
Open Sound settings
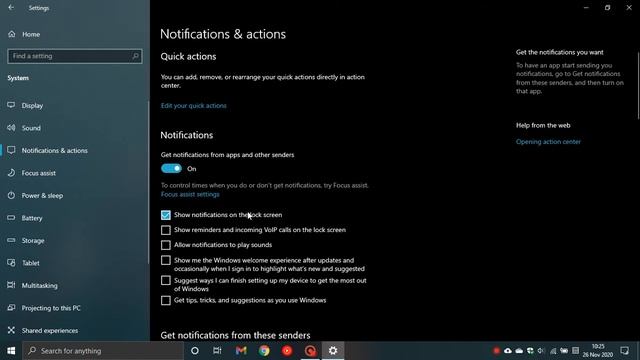click(75, 128)
